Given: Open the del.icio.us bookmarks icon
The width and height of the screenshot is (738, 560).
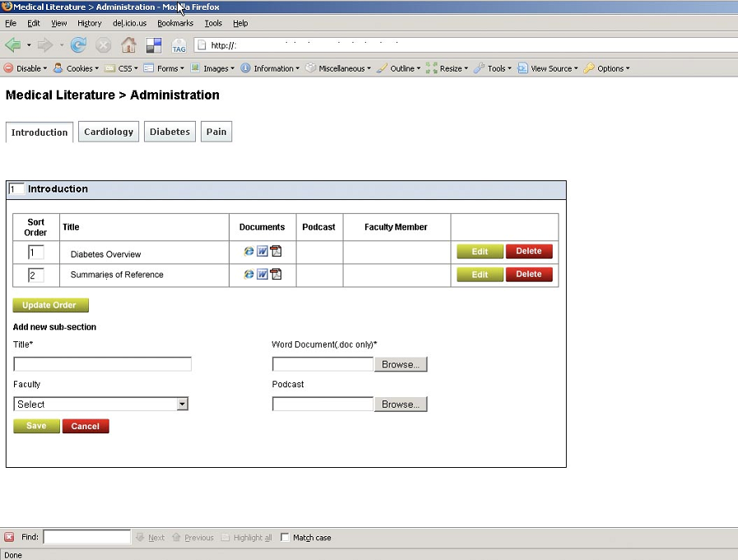Looking at the screenshot, I should click(x=153, y=45).
